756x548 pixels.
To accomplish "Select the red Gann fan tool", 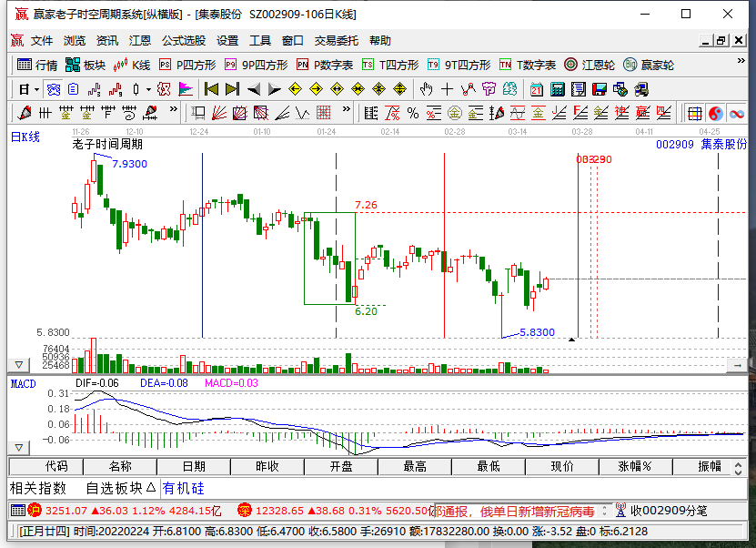I will (x=219, y=114).
